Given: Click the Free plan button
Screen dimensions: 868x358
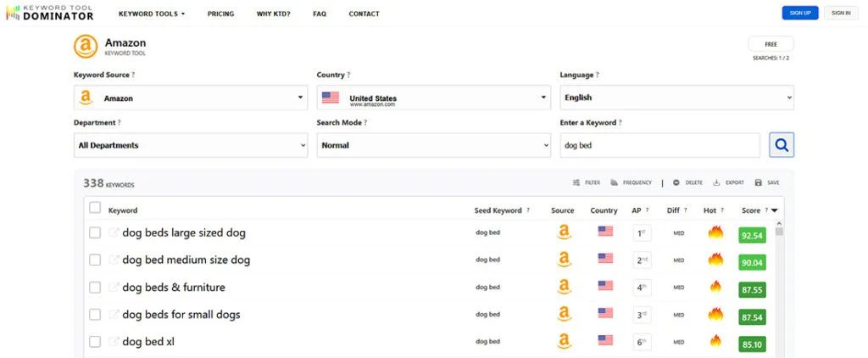Looking at the screenshot, I should [x=771, y=44].
